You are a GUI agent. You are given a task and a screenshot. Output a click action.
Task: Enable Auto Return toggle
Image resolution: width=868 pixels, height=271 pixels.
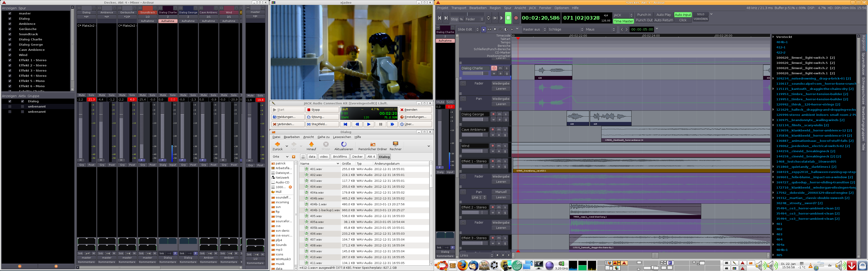tap(663, 20)
